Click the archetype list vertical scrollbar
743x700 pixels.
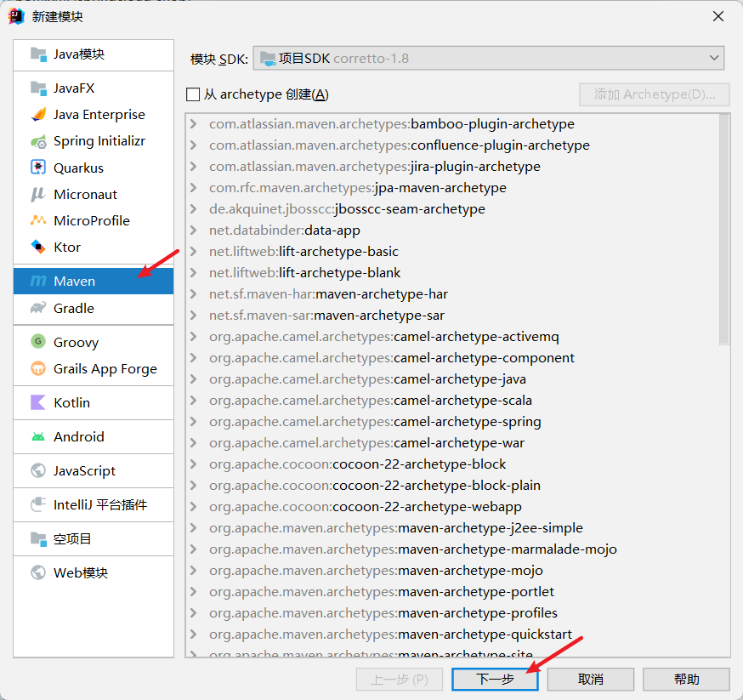pyautogui.click(x=724, y=230)
